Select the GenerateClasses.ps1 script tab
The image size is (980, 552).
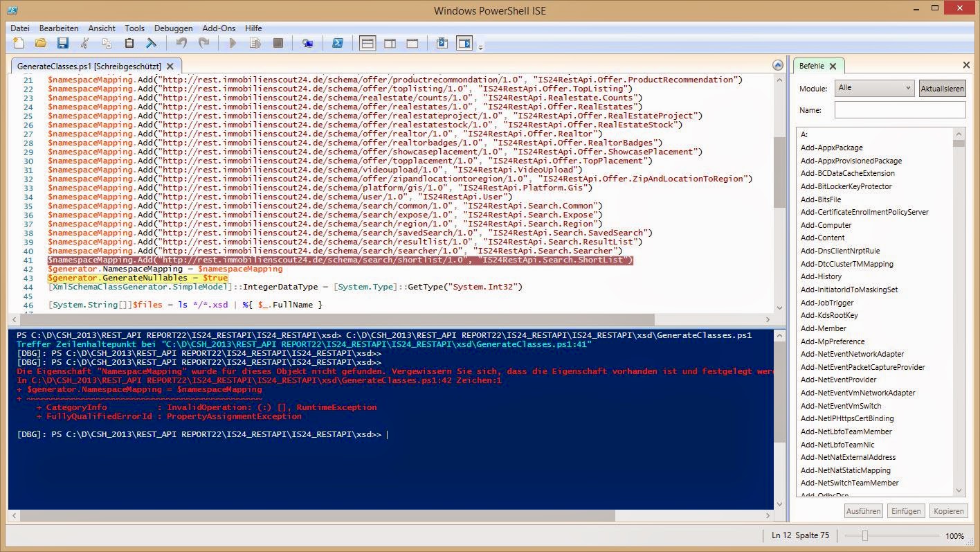(x=89, y=66)
